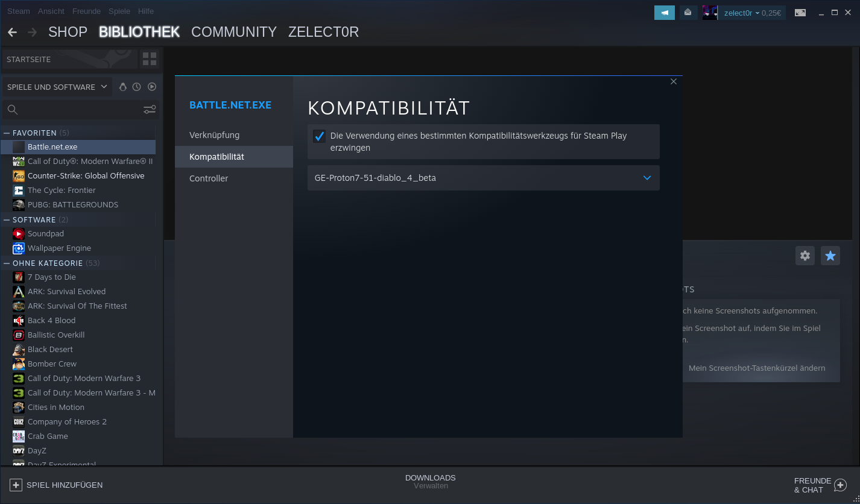The height and width of the screenshot is (504, 860).
Task: Click the ready-to-play filter icon
Action: click(x=152, y=87)
